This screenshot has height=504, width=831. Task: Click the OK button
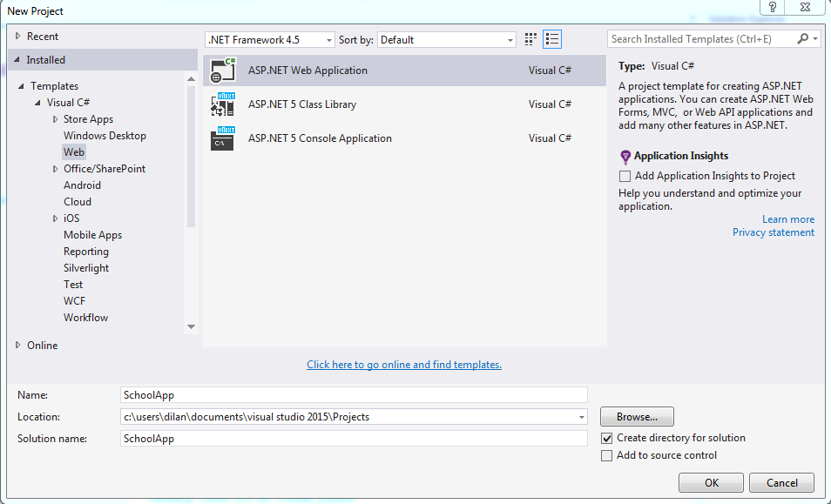(x=711, y=483)
